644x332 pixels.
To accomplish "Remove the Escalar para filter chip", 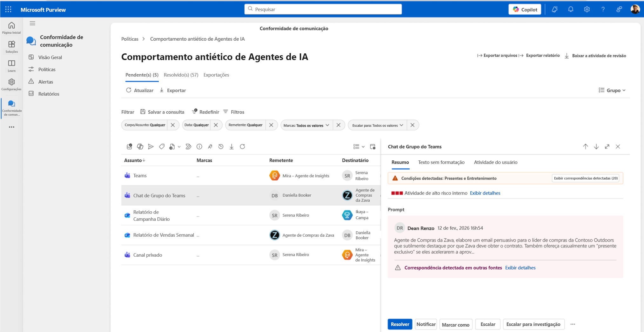I will point(413,125).
